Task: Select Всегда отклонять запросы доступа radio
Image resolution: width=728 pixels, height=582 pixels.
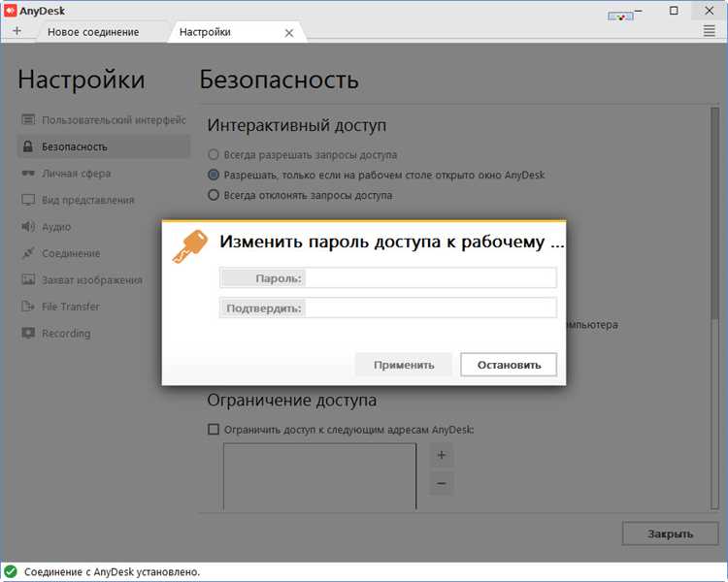Action: tap(214, 195)
